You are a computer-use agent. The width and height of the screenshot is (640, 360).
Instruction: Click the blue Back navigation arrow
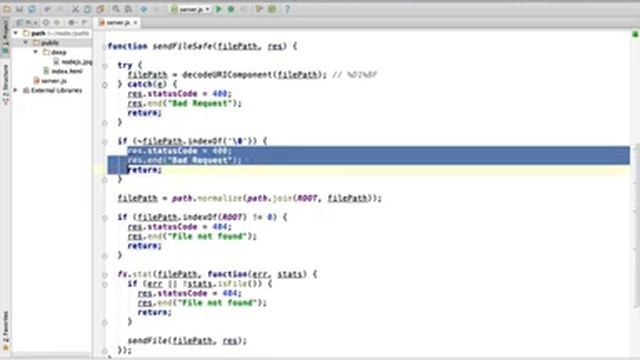[x=144, y=9]
